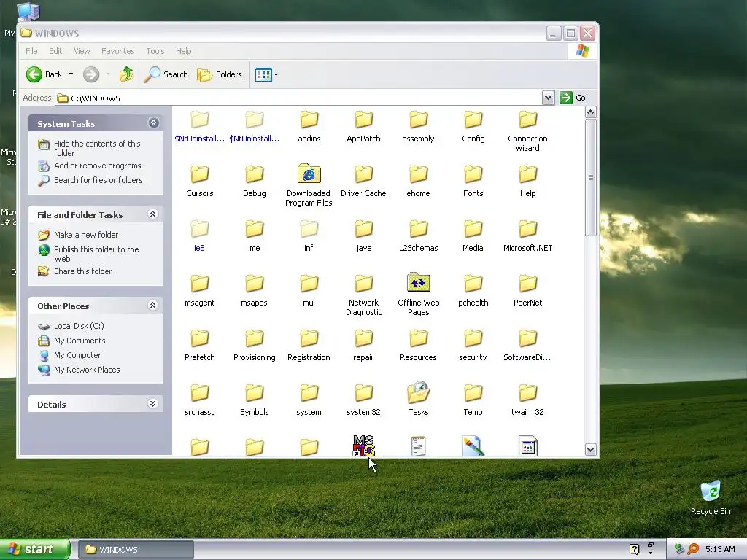This screenshot has width=747, height=560.
Task: Open the Help menu
Action: pyautogui.click(x=183, y=51)
